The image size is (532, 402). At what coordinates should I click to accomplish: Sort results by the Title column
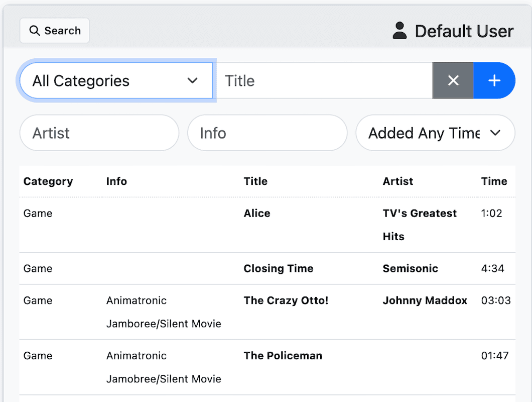point(255,181)
